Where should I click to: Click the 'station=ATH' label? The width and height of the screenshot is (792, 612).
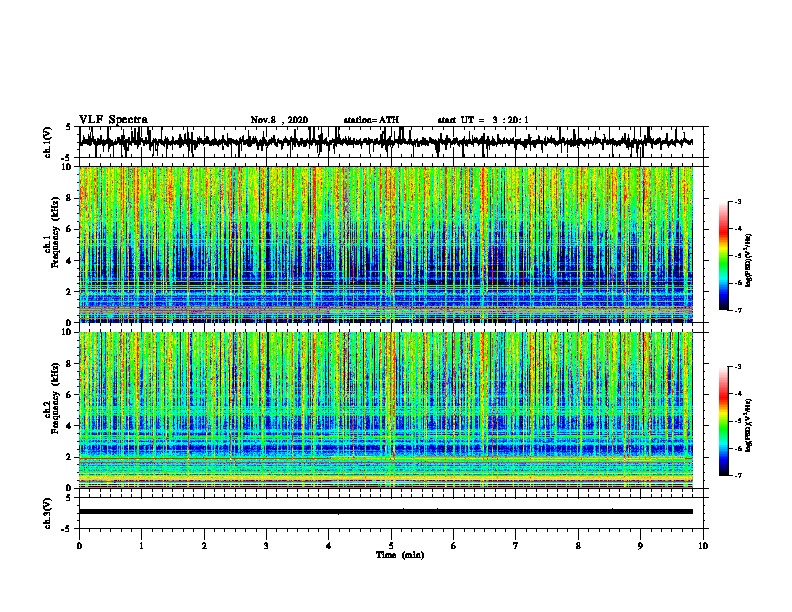371,120
